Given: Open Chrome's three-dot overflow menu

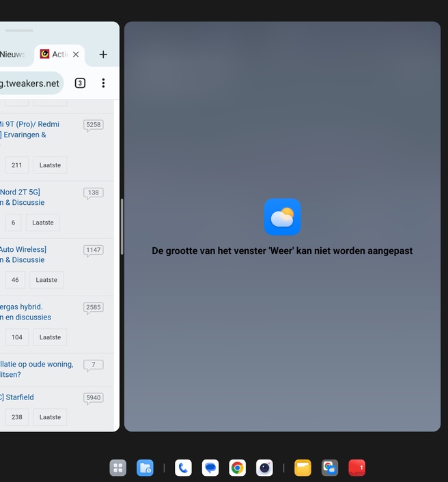Looking at the screenshot, I should (103, 83).
